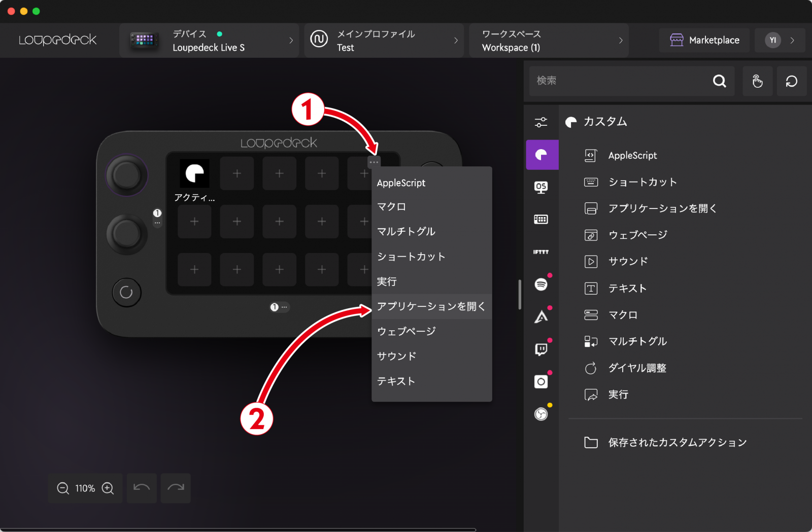
Task: Open the camera plugin sidebar icon
Action: pyautogui.click(x=541, y=381)
